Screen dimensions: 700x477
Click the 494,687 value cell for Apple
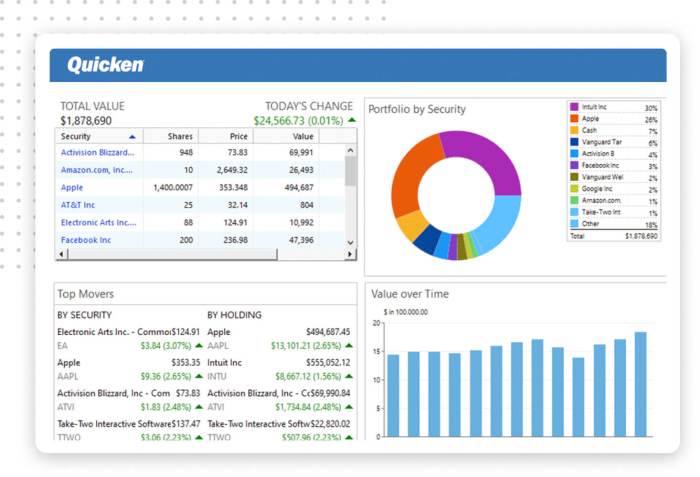299,188
